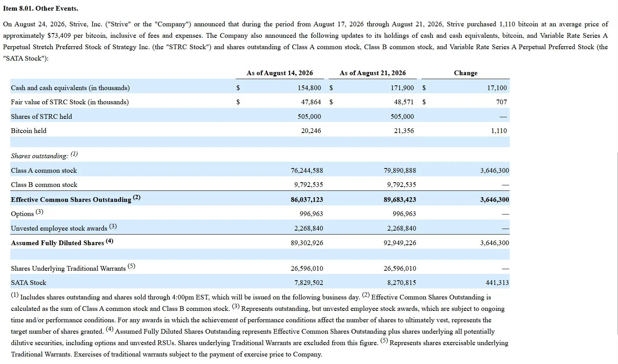Image resolution: width=618 pixels, height=364 pixels.
Task: Select "505,000" in the August 14 column
Action: [309, 116]
